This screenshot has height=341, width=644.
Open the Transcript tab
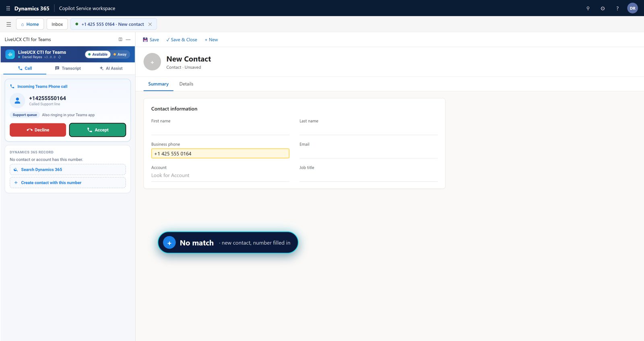[x=68, y=68]
